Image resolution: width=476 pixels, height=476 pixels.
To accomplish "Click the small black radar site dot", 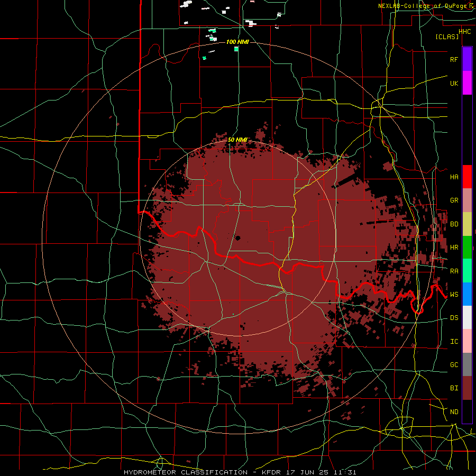I will pos(237,239).
